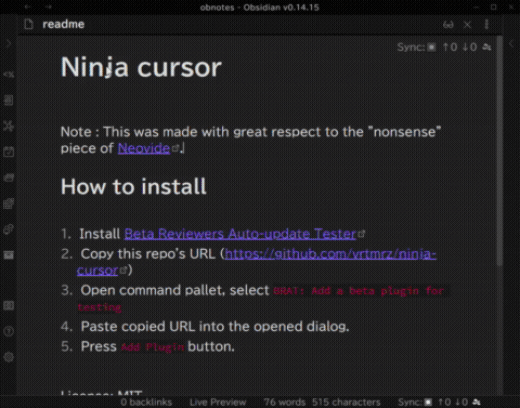Expand the left sidebar with the chevron arrow

tap(8, 44)
